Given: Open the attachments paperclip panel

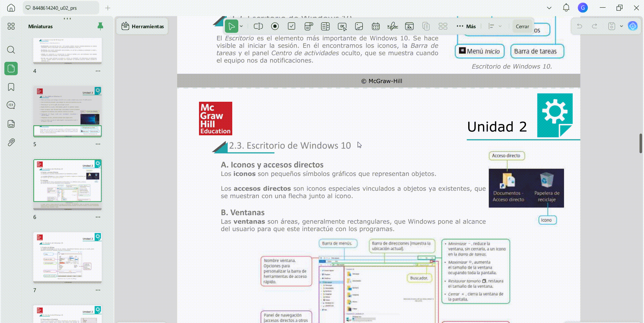Looking at the screenshot, I should tap(11, 142).
